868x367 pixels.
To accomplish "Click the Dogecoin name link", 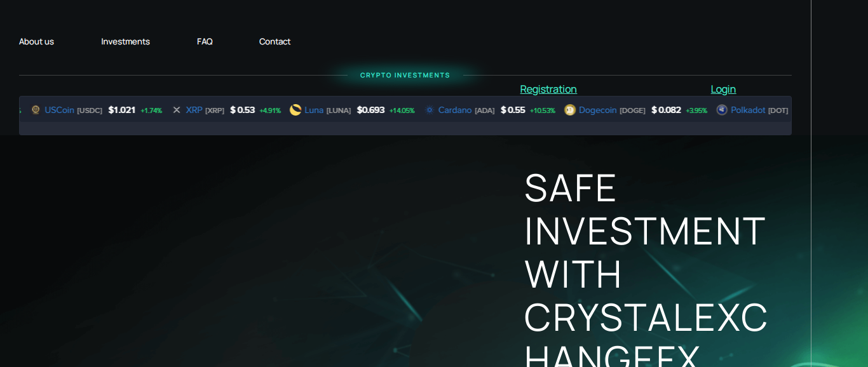I will [x=597, y=110].
